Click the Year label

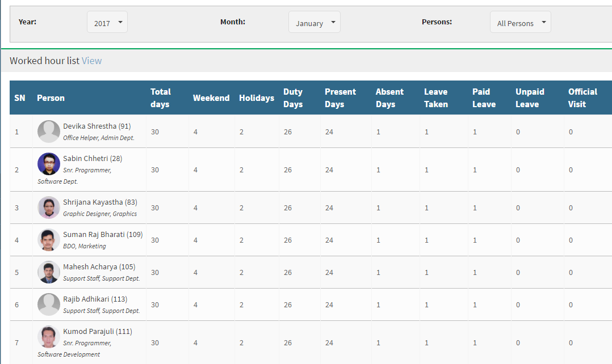(27, 22)
